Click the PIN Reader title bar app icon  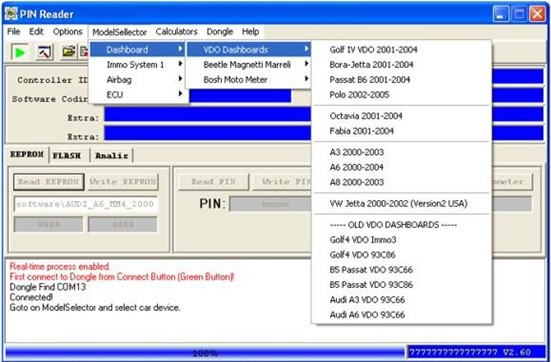(x=11, y=14)
